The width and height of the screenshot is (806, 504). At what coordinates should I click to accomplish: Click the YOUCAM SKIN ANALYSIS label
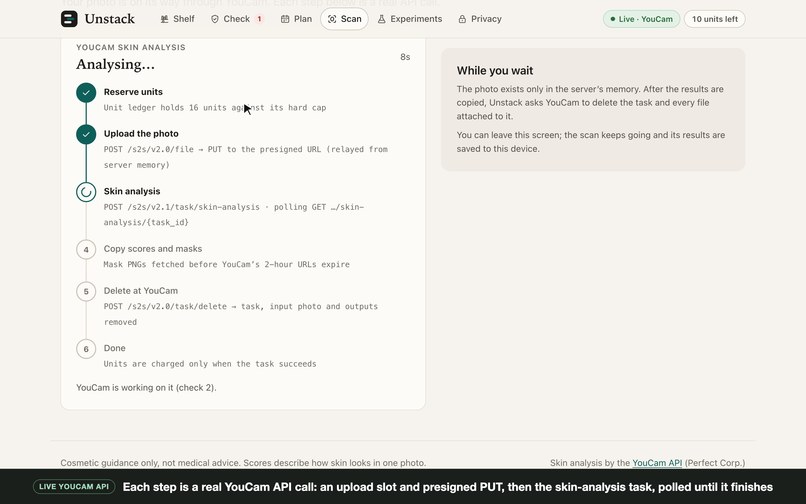(x=131, y=47)
